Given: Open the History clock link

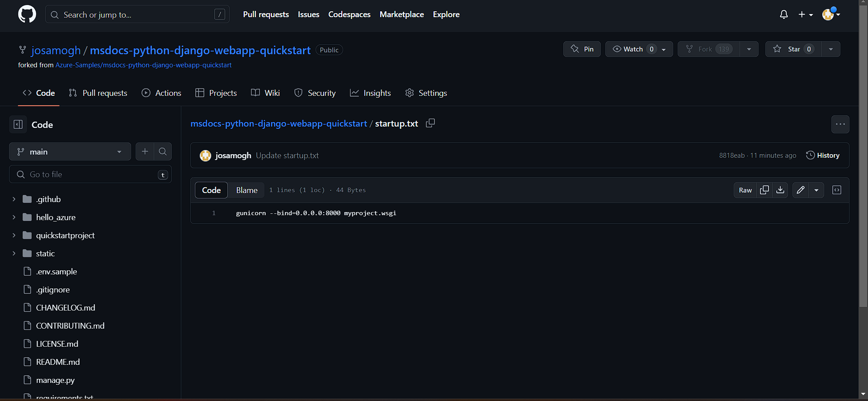Looking at the screenshot, I should coord(823,155).
